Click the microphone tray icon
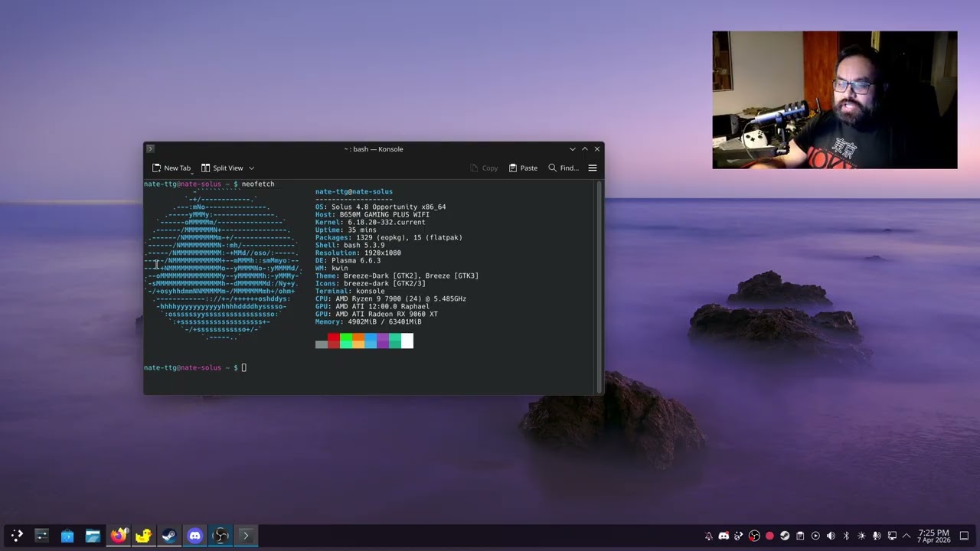980x551 pixels. pyautogui.click(x=877, y=536)
